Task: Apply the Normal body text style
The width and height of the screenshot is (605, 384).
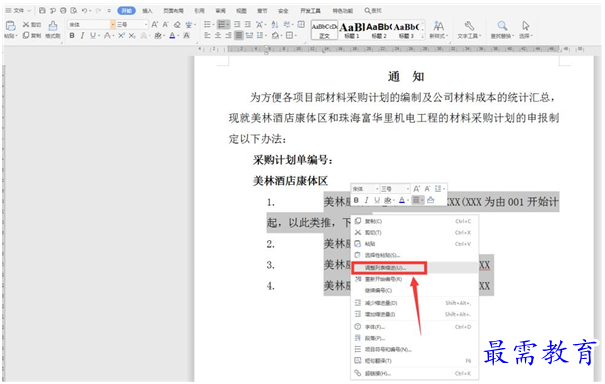Action: coord(324,30)
